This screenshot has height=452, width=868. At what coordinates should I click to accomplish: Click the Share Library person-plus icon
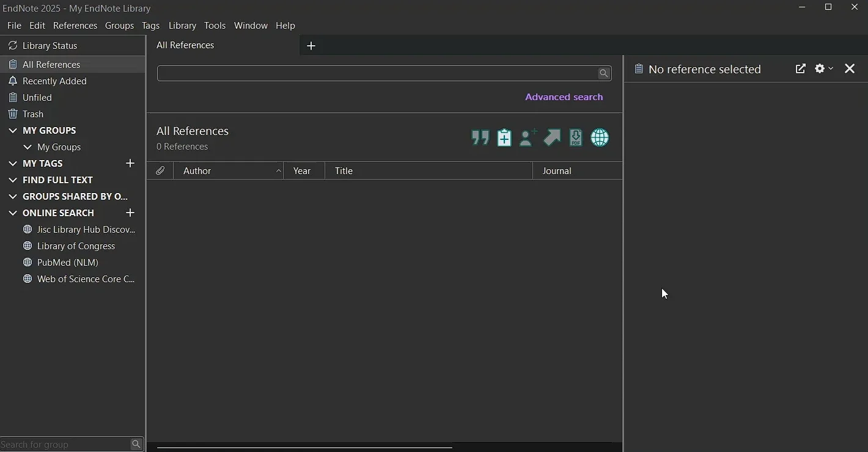coord(528,137)
